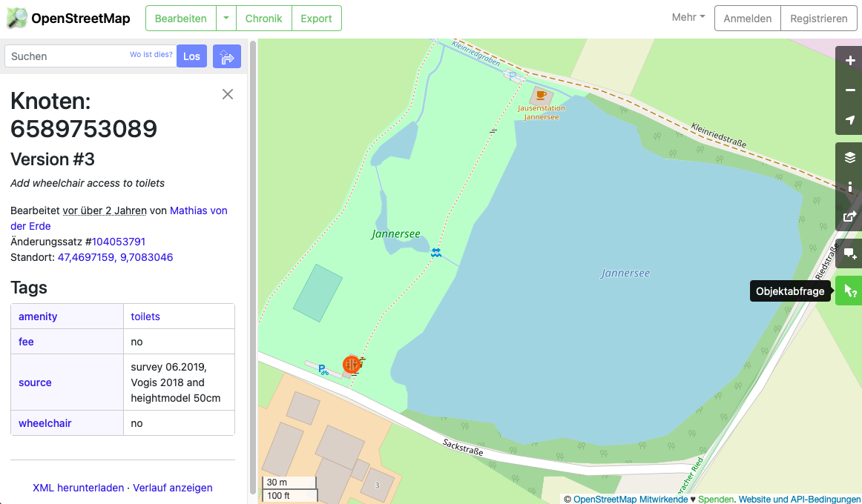Open the Mehr dropdown menu
The width and height of the screenshot is (862, 504).
click(687, 17)
